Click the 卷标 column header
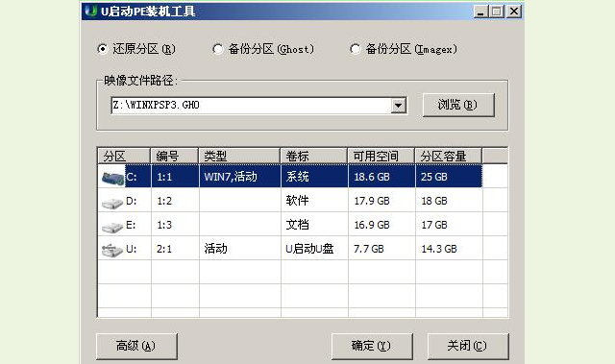 [314, 156]
